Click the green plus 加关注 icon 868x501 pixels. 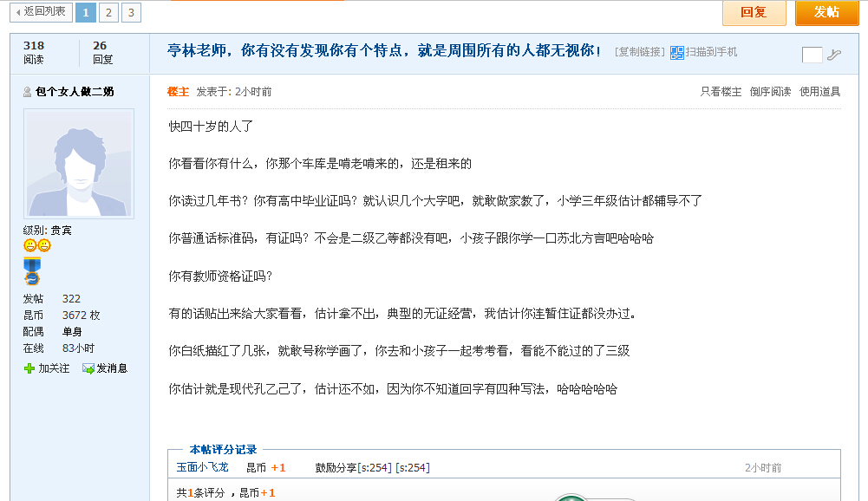29,368
